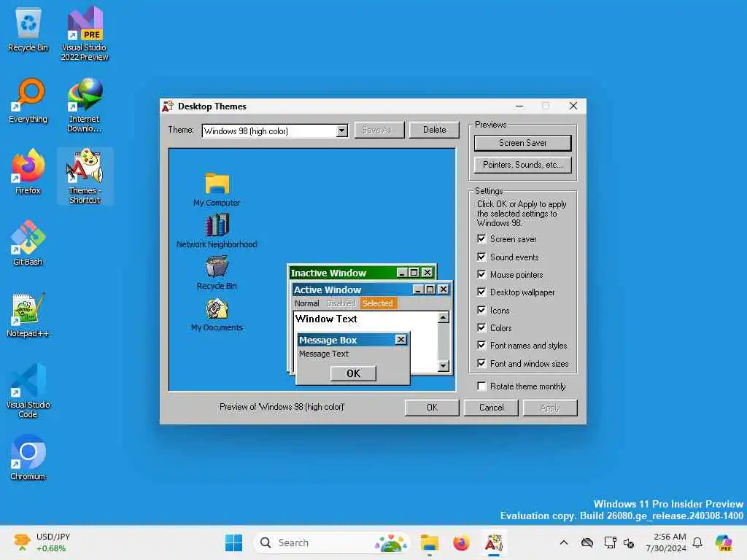Click the taskbar Search box
This screenshot has height=560, width=747.
[332, 542]
